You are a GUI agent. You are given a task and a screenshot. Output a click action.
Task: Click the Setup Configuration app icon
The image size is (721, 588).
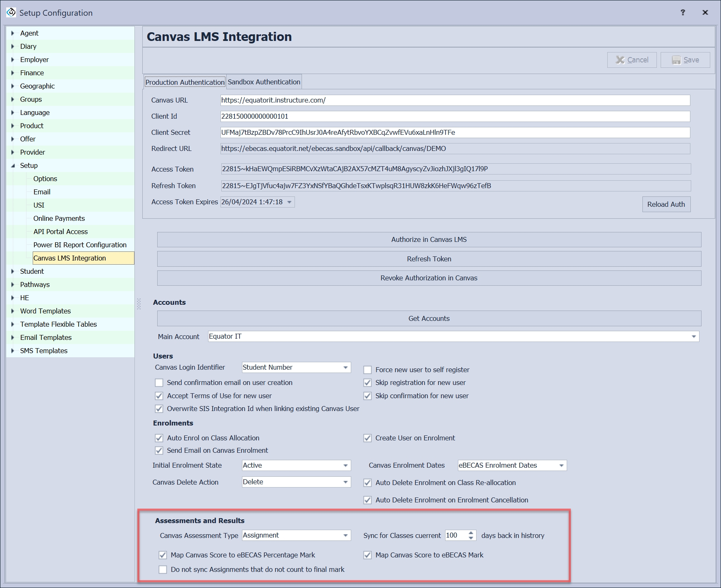pos(11,12)
